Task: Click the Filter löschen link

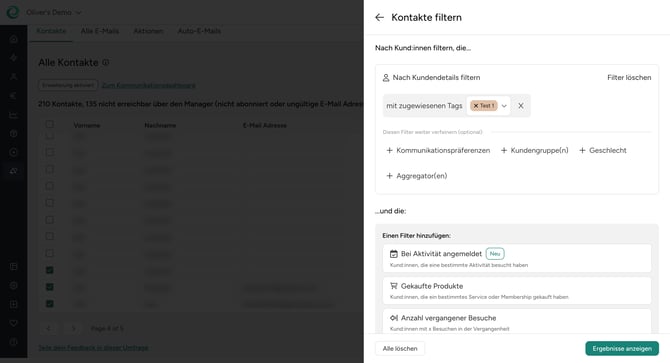Action: 629,77
